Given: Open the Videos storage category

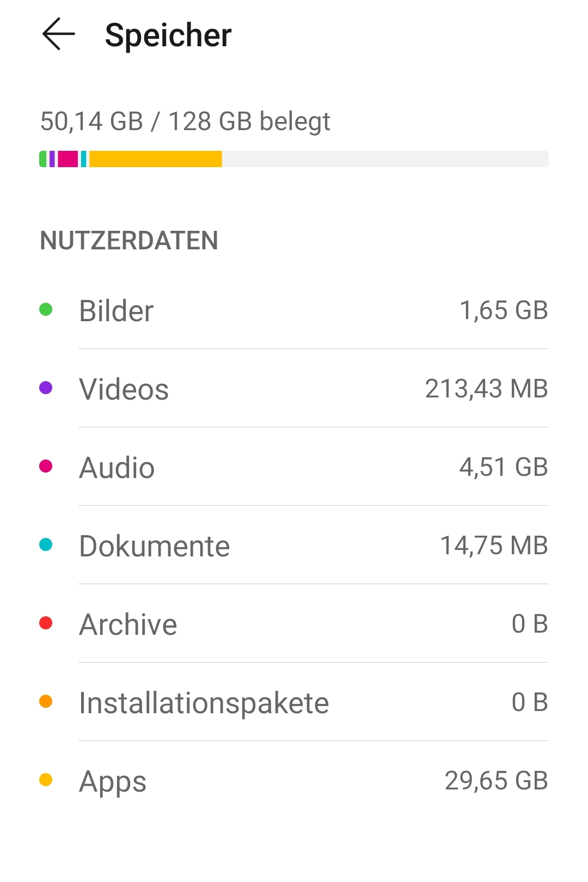Looking at the screenshot, I should (x=294, y=389).
